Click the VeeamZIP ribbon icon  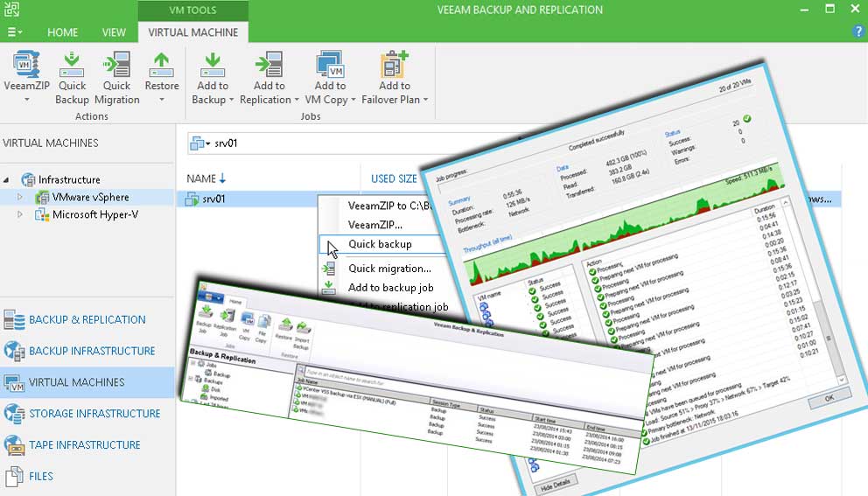(26, 64)
